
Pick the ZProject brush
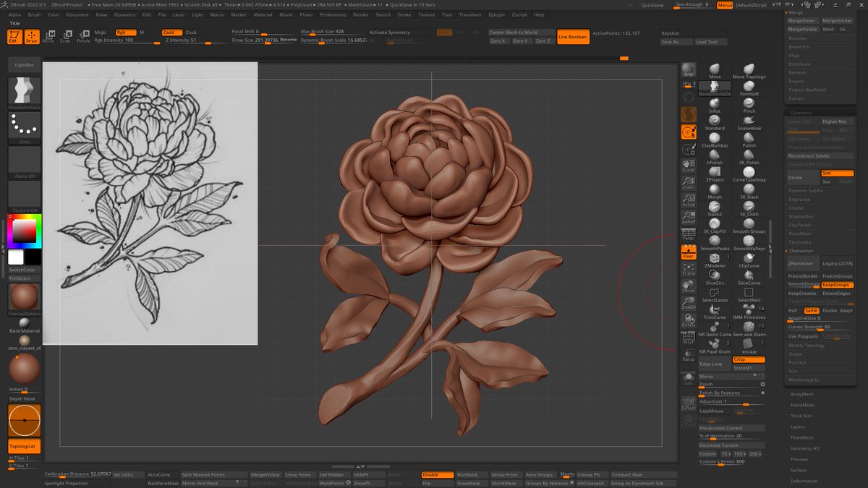tap(715, 173)
